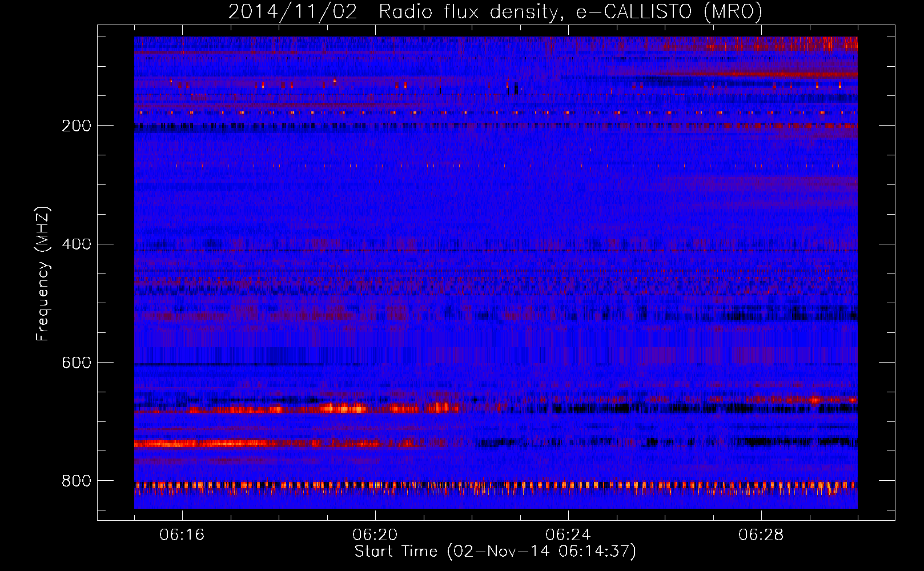Click the "200" frequency tick label
The image size is (924, 571).
click(77, 126)
